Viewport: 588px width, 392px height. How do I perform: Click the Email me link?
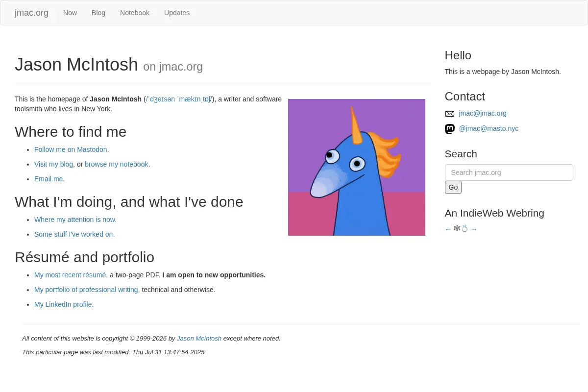[x=49, y=179]
